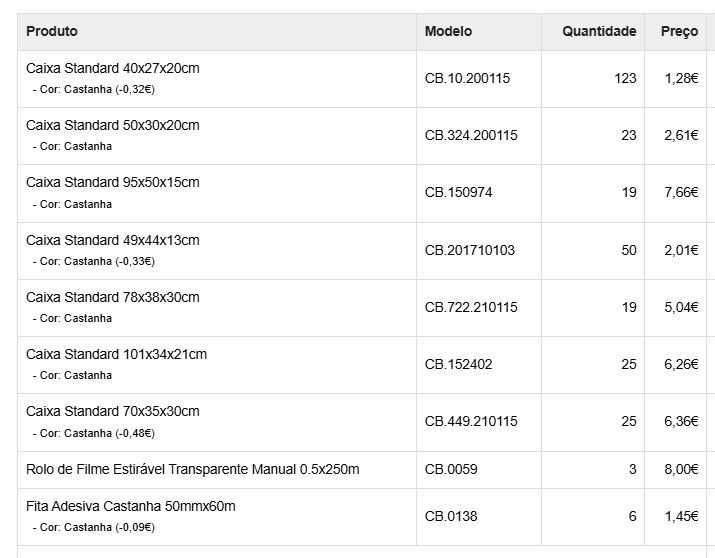Click the Caixa Standard 95x50x15cm product name
Viewport: 715px width, 558px height.
pos(113,182)
